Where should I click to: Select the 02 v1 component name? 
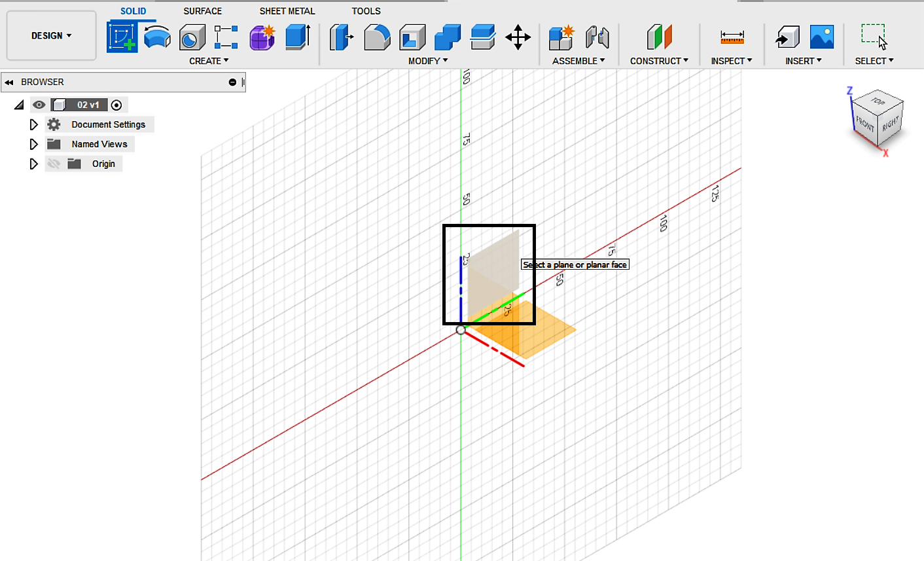tap(88, 105)
